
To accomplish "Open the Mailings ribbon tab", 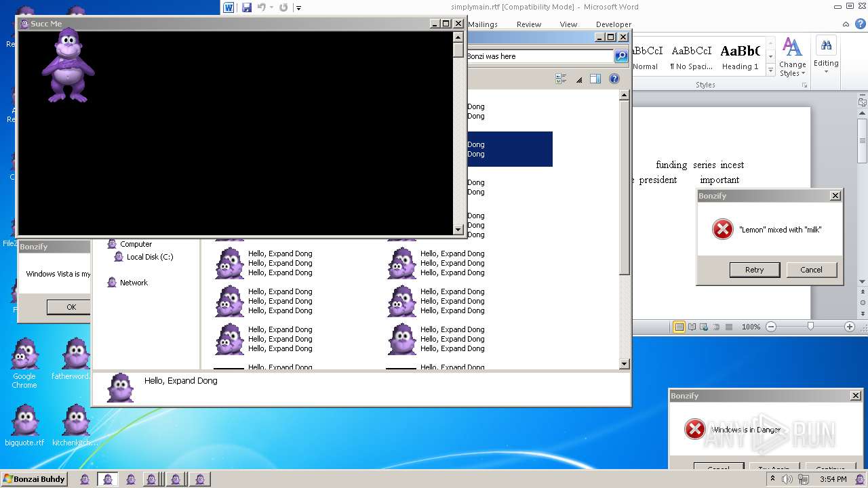I will coord(483,24).
